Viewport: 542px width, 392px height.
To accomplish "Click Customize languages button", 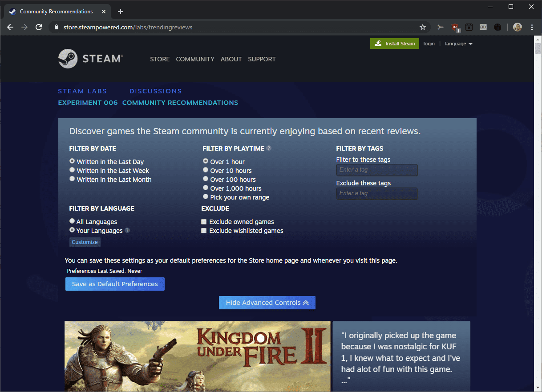I will click(85, 242).
